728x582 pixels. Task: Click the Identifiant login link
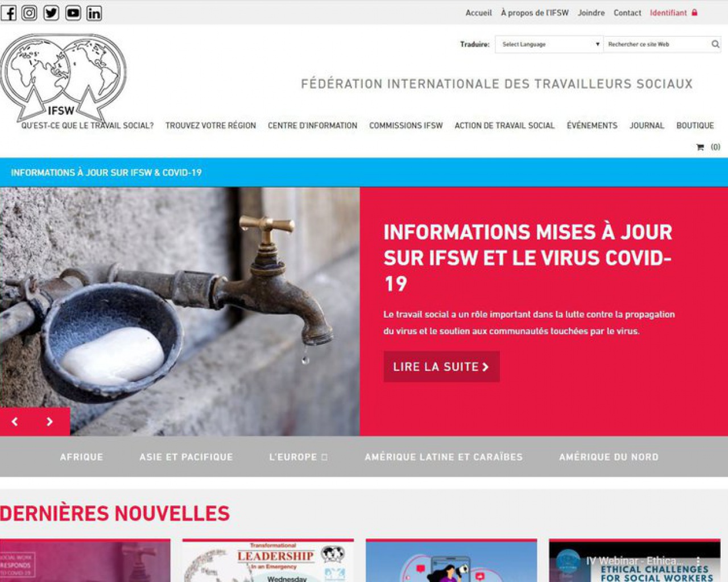(x=673, y=13)
